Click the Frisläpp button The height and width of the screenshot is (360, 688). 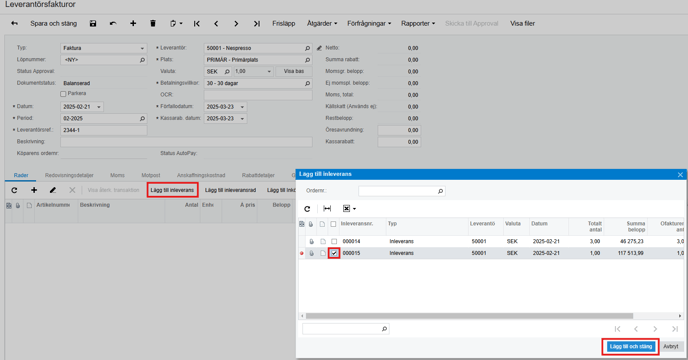tap(283, 23)
